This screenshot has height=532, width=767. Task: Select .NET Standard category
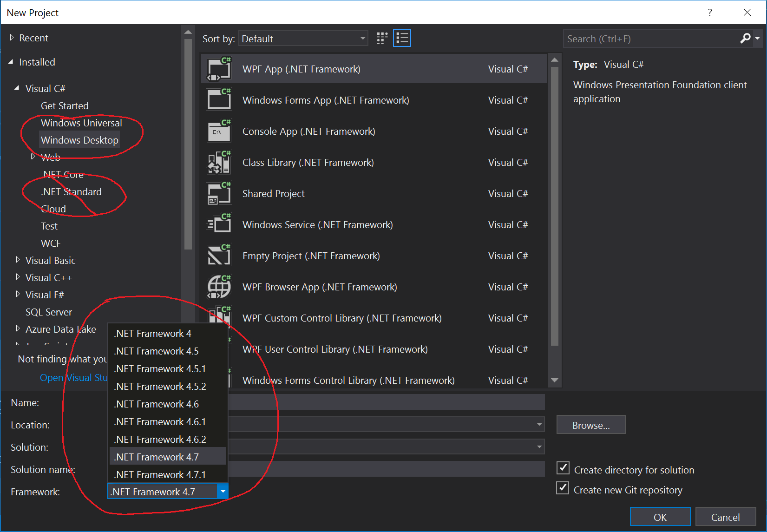[x=71, y=191]
